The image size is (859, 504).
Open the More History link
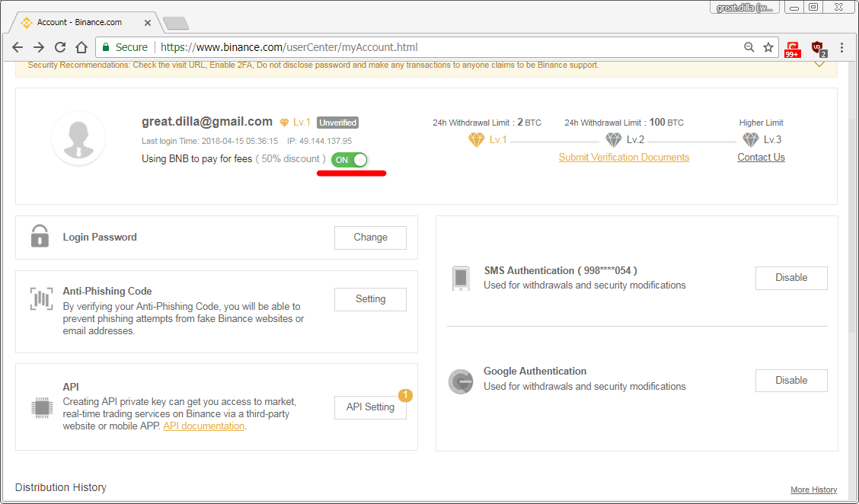coord(813,490)
